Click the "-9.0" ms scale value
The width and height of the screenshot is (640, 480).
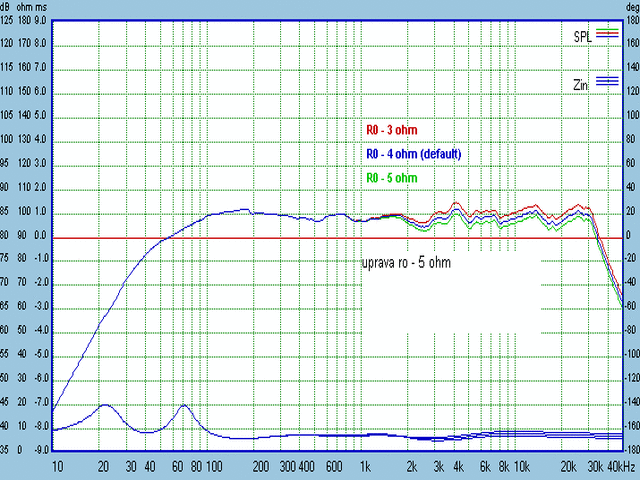coord(40,450)
